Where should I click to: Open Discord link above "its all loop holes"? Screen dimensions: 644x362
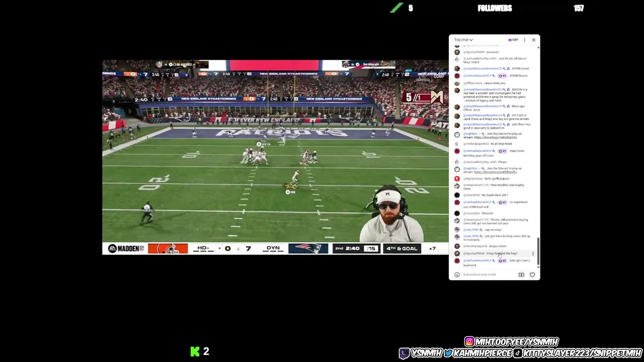[495, 137]
